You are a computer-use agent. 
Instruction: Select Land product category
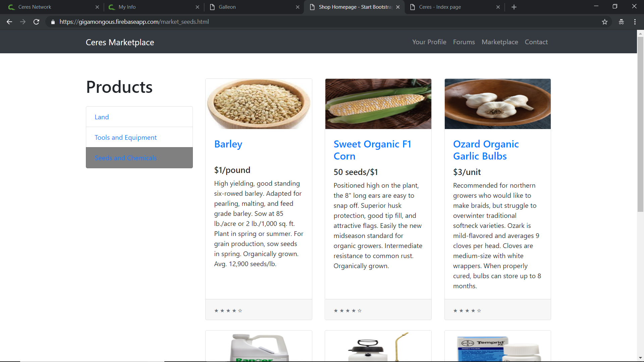pyautogui.click(x=102, y=117)
